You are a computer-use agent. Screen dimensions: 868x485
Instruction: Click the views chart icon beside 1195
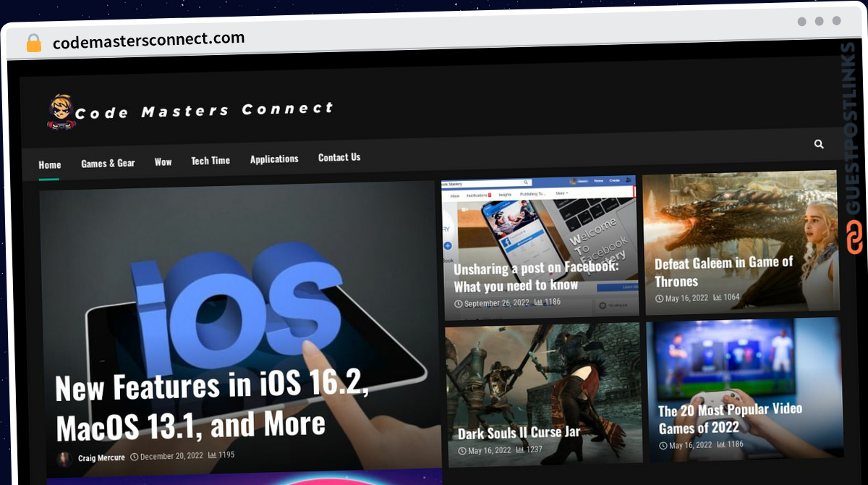tap(213, 455)
